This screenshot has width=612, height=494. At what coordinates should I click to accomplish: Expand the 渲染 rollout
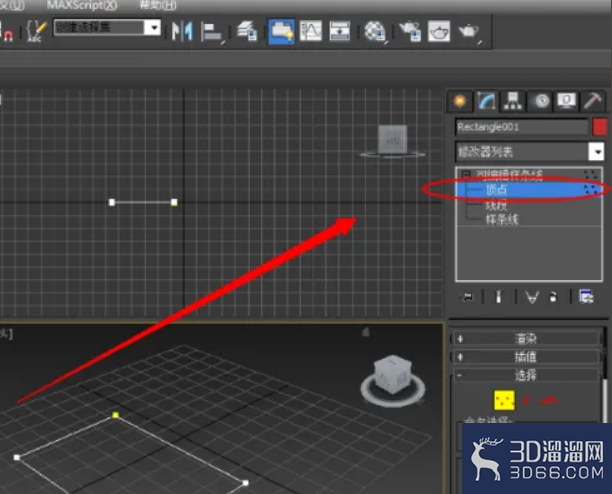525,338
